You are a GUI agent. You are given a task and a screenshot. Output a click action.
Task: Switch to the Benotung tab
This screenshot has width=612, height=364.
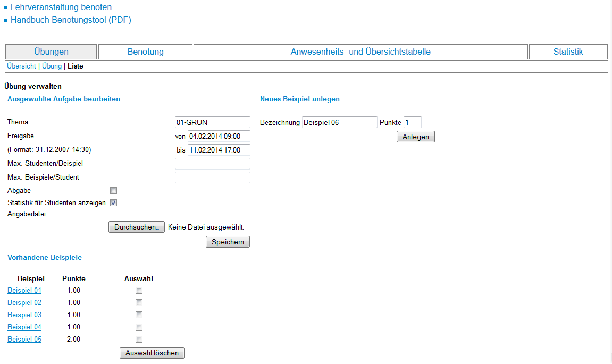145,52
